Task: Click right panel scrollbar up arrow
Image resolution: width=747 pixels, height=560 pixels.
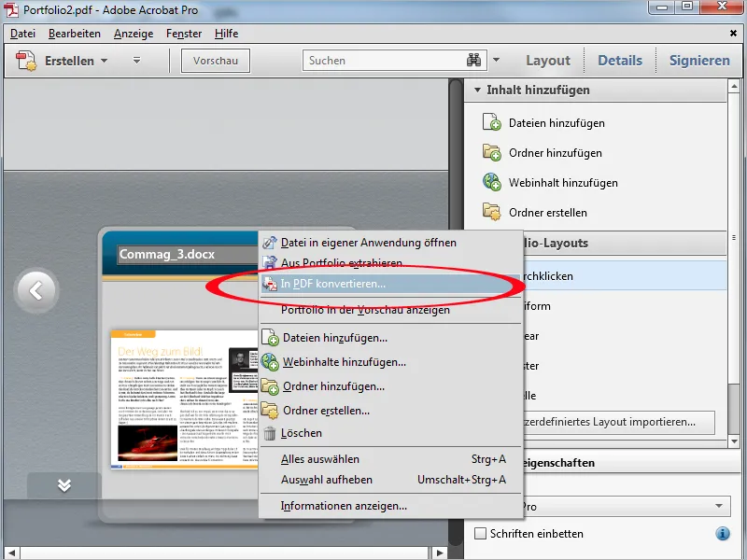Action: click(734, 86)
